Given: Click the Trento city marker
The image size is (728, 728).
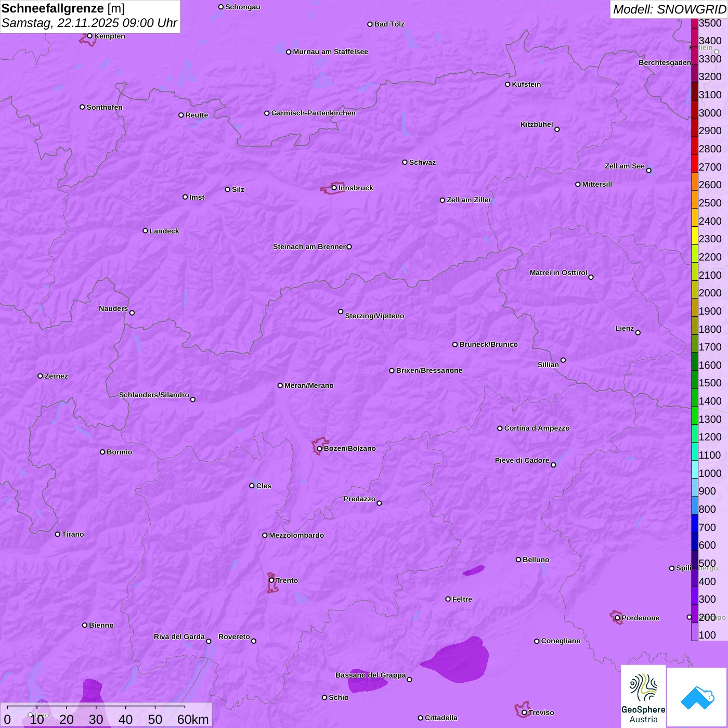Looking at the screenshot, I should click(x=271, y=580).
